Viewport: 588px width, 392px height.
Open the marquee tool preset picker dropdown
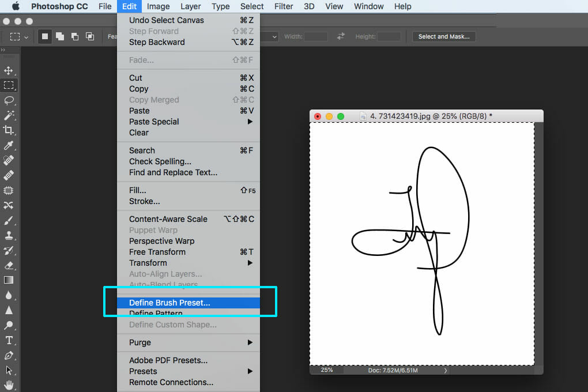(19, 36)
